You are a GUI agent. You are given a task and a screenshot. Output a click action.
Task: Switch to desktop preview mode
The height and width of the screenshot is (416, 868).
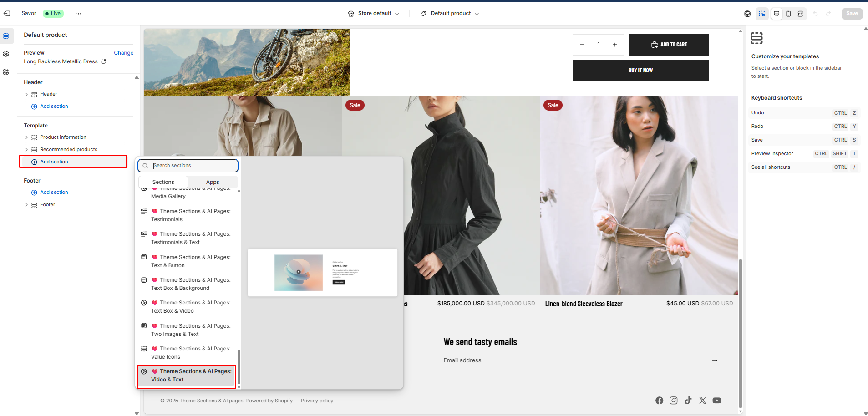[777, 14]
